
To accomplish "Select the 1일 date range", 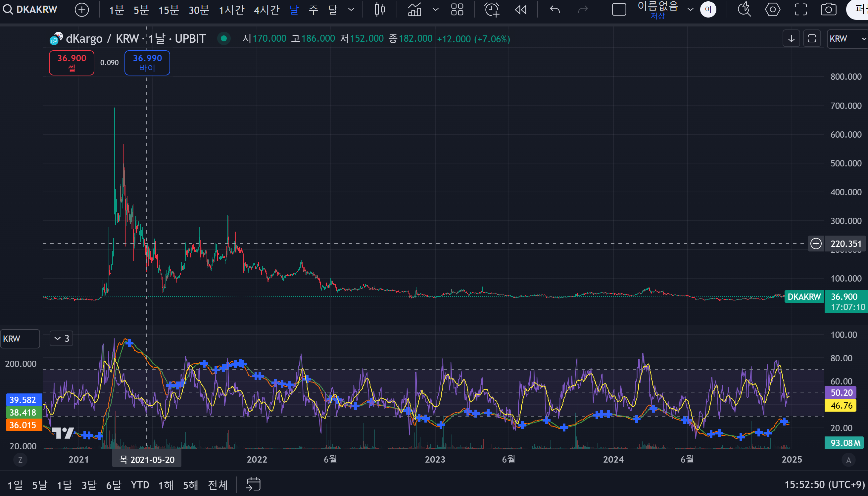I will [x=15, y=485].
